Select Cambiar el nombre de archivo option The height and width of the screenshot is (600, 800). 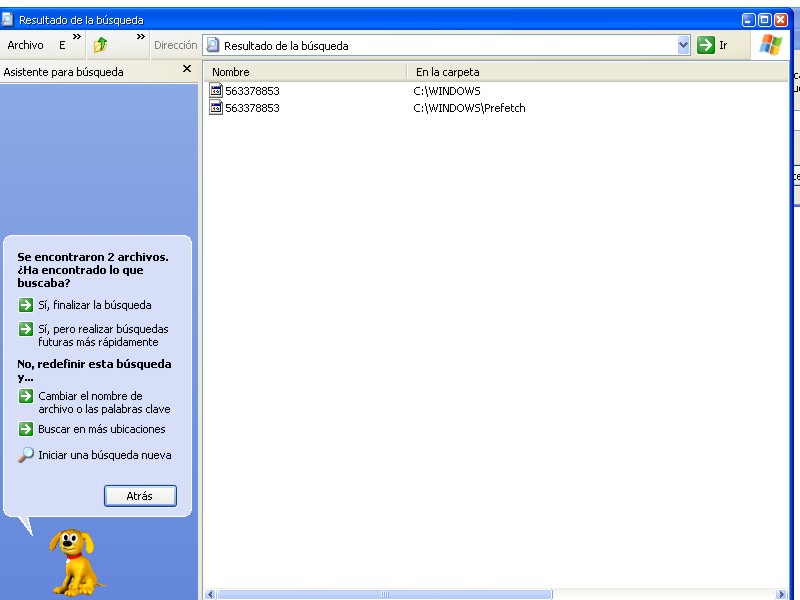104,402
